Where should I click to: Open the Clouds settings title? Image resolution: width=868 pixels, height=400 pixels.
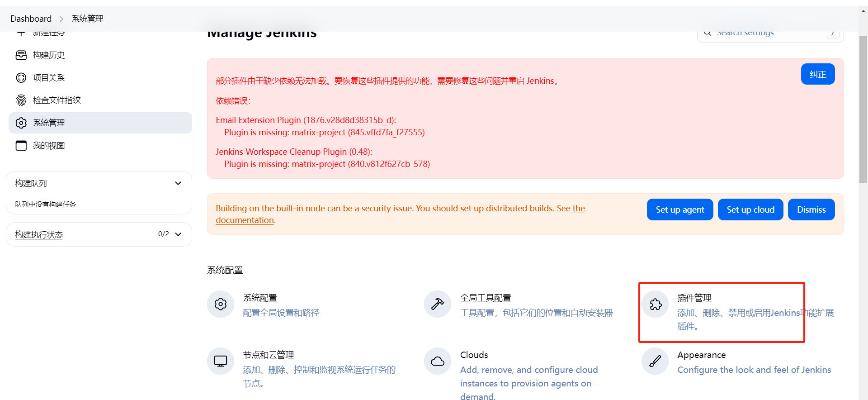coord(474,355)
